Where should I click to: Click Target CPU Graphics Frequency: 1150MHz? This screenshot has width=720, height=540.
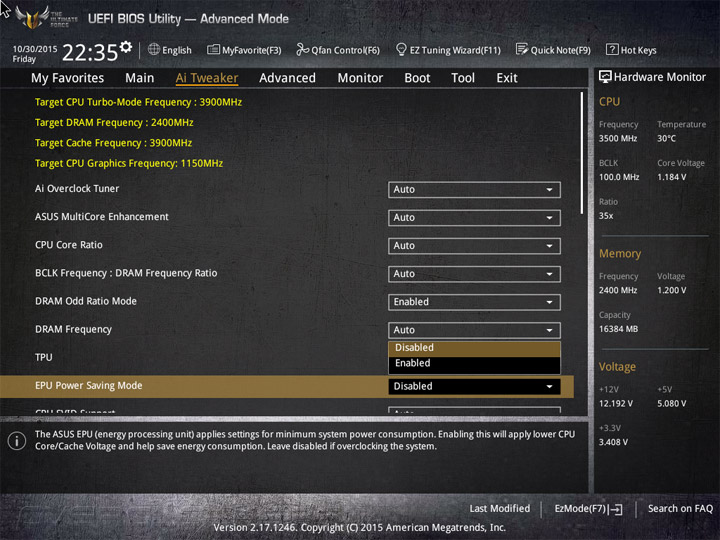pos(129,163)
